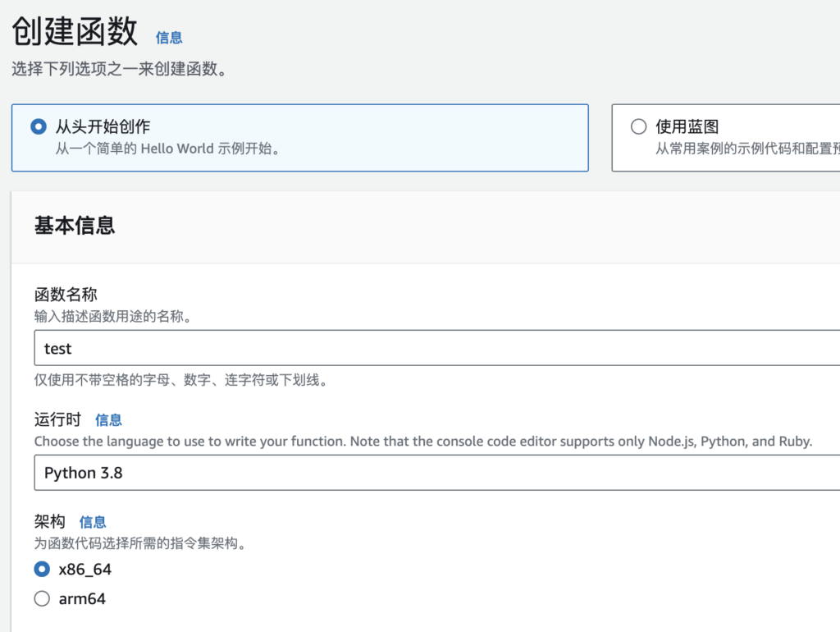Select the arm64 architecture radio button
This screenshot has height=632, width=840.
[x=42, y=599]
